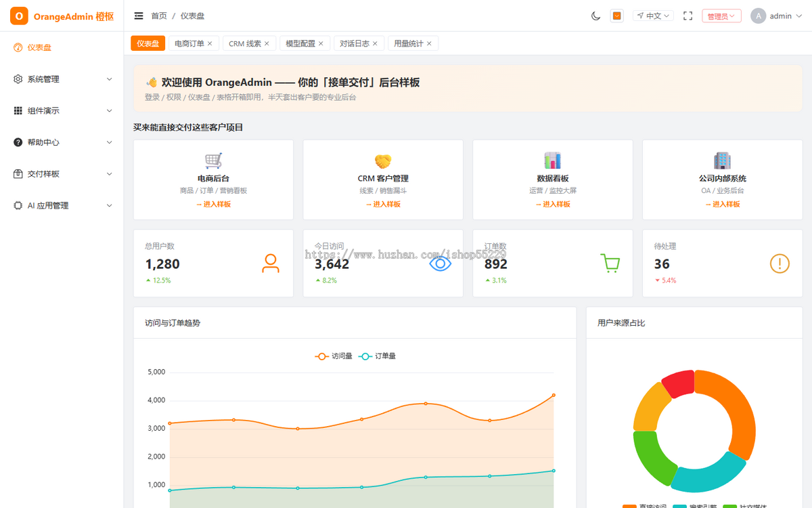Click the 访问与订单趋势 chart title
Image resolution: width=812 pixels, height=508 pixels.
click(173, 323)
